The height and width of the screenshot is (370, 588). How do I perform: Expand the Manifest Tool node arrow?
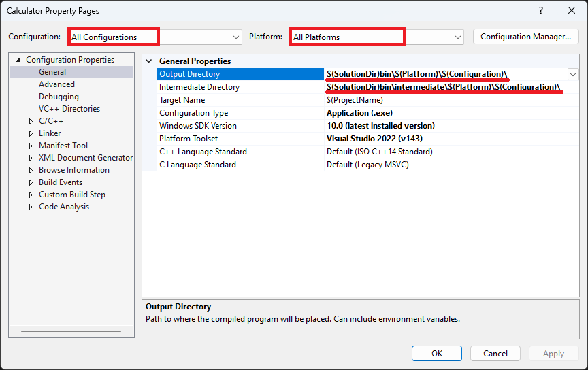(31, 146)
